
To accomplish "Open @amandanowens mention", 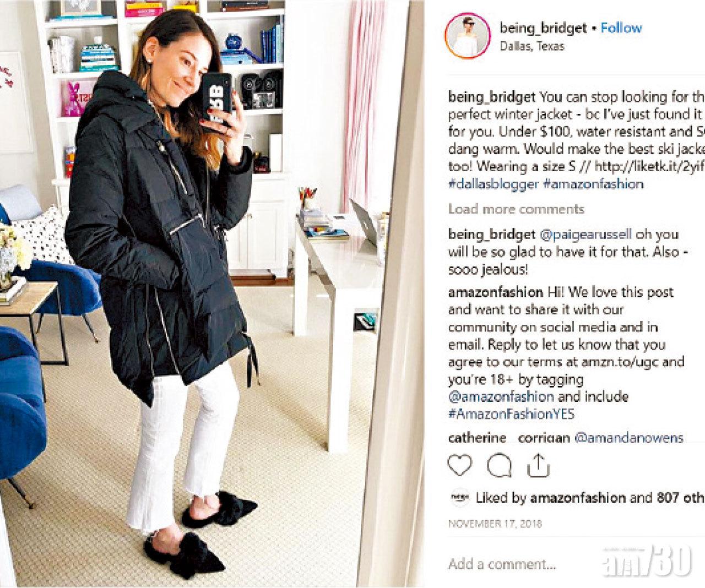I will pyautogui.click(x=628, y=438).
